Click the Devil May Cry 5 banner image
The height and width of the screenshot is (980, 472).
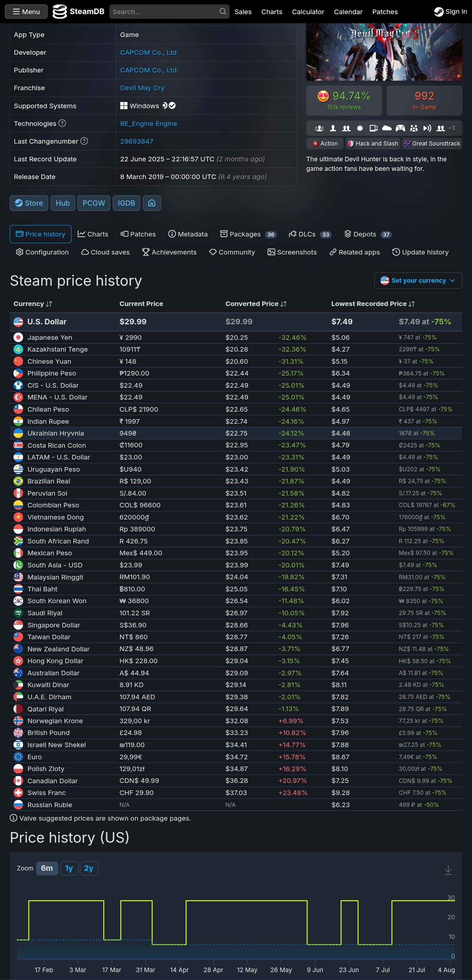coord(384,52)
